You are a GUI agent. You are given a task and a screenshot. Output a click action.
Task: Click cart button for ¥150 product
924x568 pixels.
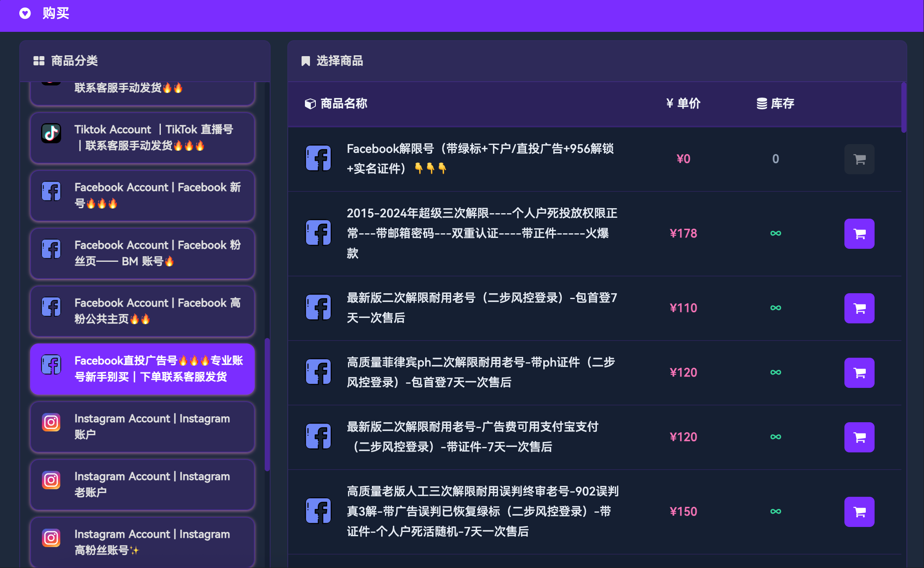[859, 512]
